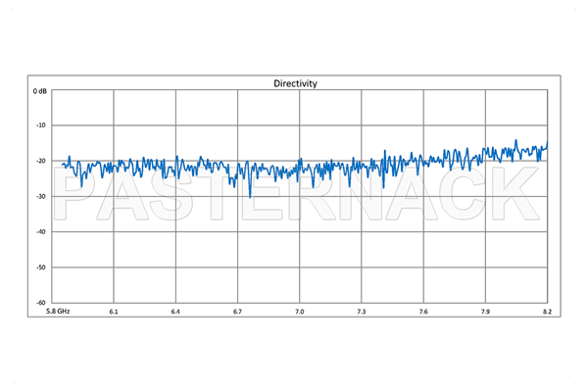
Task: Click the blue trace end at 8.2 GHz
Action: coord(547,145)
